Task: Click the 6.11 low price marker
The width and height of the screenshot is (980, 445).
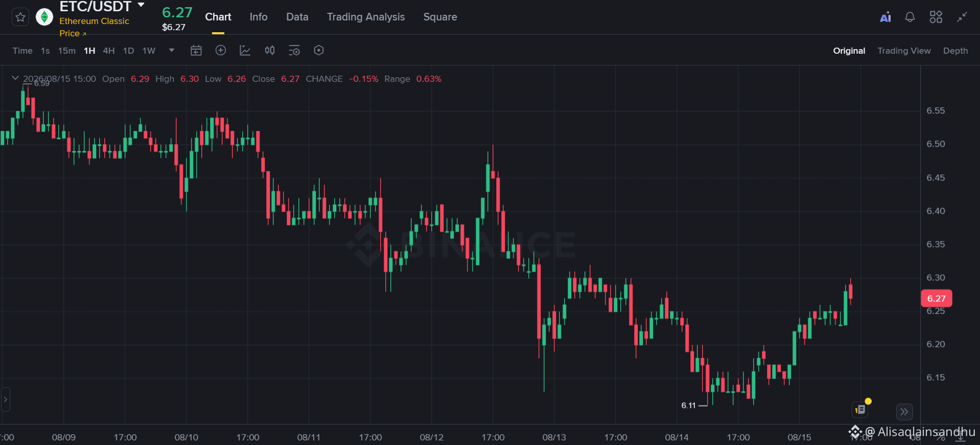Action: pos(688,405)
